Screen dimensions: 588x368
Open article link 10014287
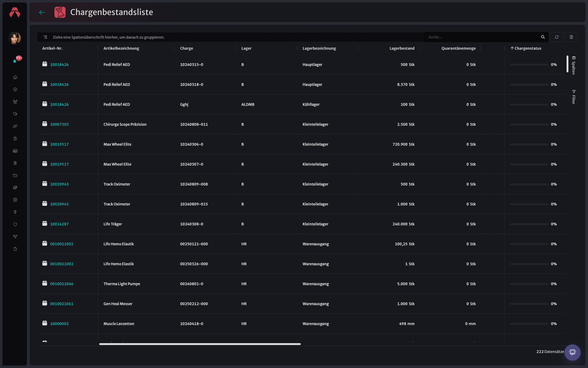[59, 224]
